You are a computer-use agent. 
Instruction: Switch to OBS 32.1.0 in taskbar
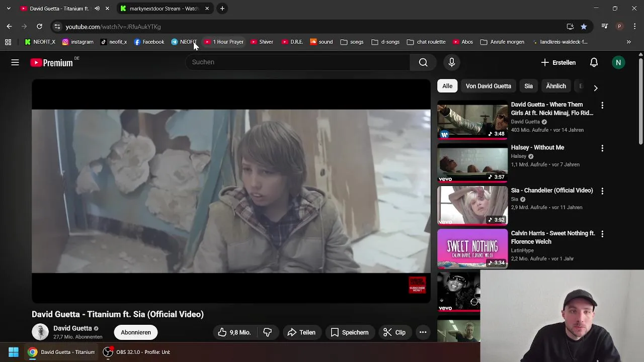(x=137, y=352)
